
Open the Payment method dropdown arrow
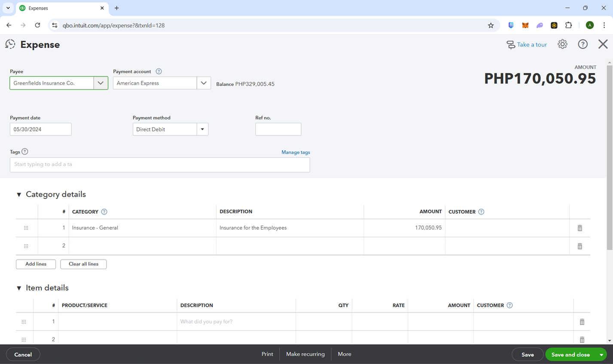point(202,129)
